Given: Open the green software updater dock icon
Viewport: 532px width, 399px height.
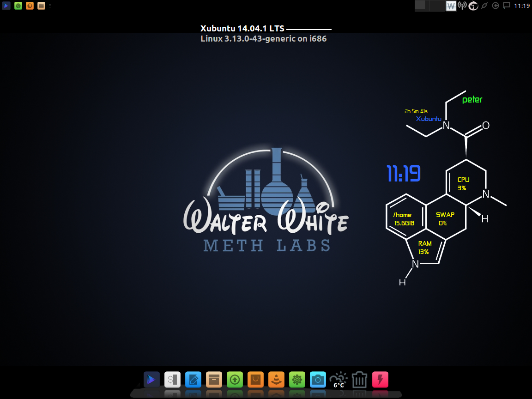Looking at the screenshot, I should pos(235,380).
